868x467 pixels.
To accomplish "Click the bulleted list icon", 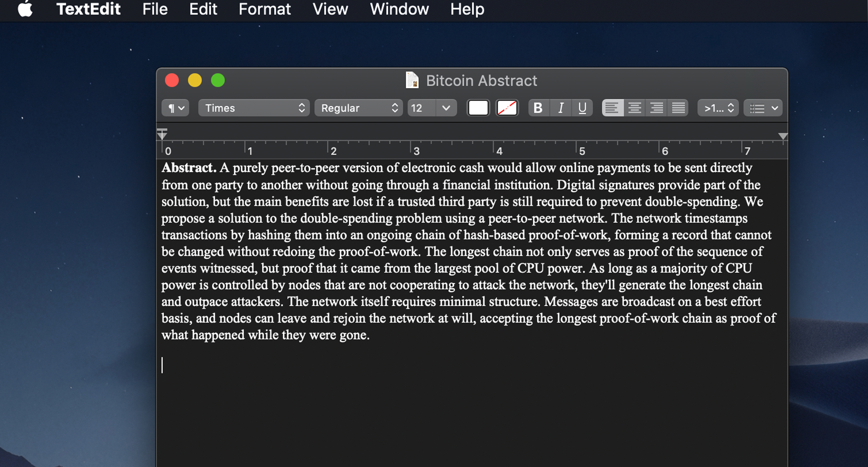I will (757, 108).
